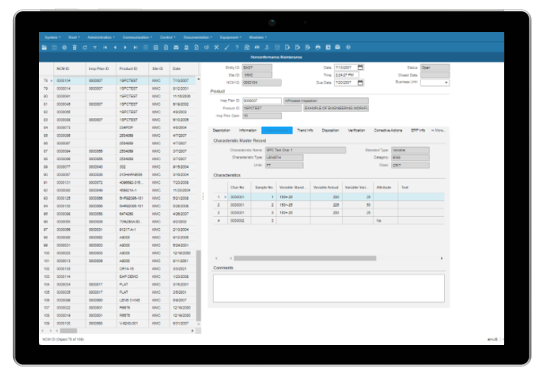Click the question mark help icon
The width and height of the screenshot is (545, 377).
click(237, 48)
